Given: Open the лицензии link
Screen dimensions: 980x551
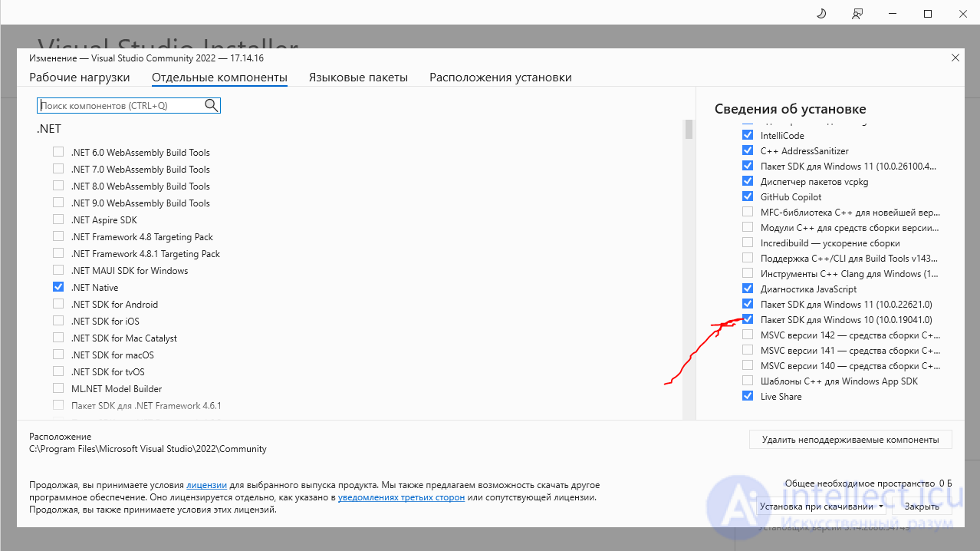Looking at the screenshot, I should click(206, 485).
